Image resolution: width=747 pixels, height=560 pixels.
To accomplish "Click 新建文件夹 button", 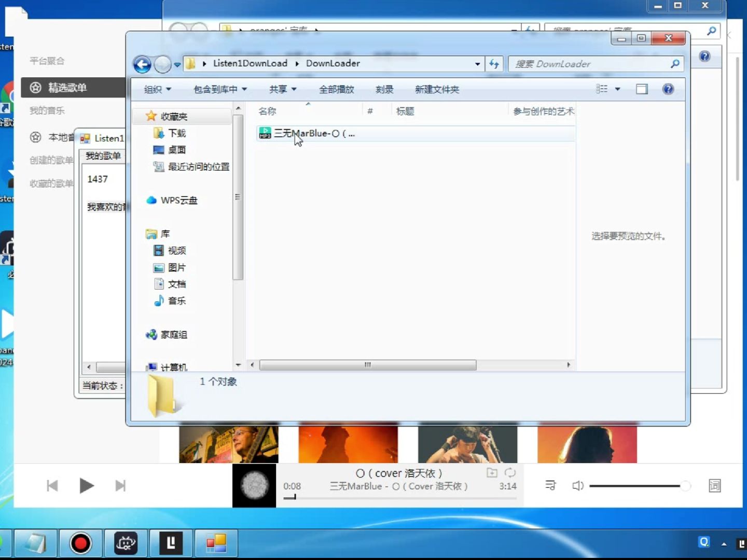I will point(437,89).
